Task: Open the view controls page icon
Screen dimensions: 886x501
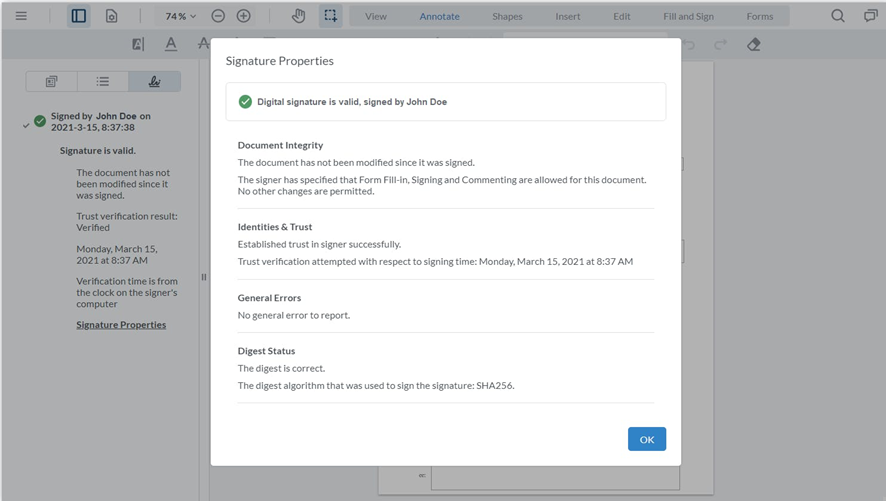Action: [111, 16]
